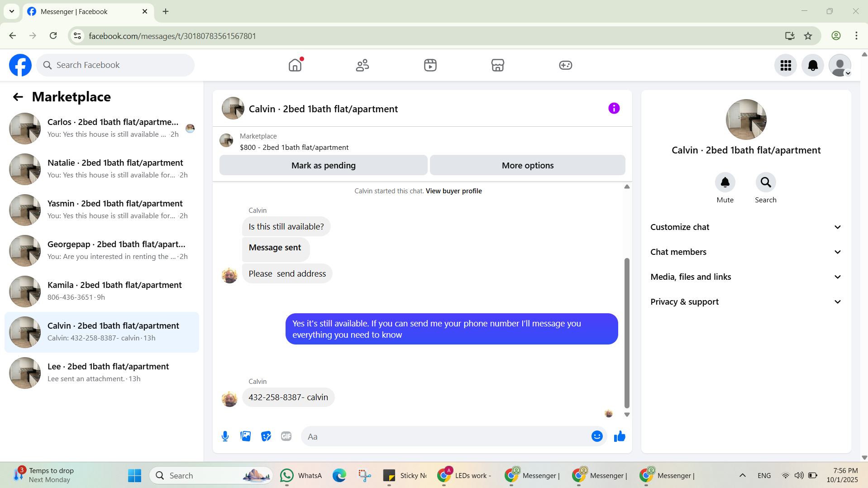Viewport: 868px width, 488px height.
Task: Send a thumbs-up like
Action: click(x=620, y=436)
